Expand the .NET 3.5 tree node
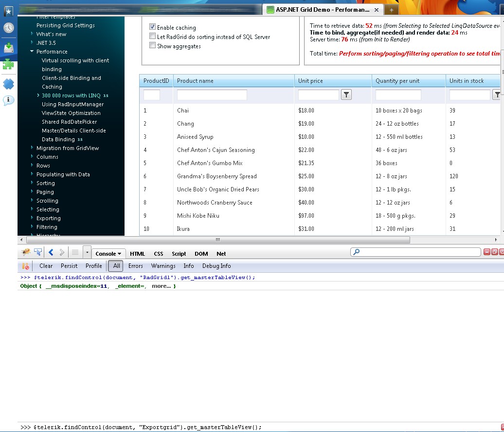 pos(32,42)
